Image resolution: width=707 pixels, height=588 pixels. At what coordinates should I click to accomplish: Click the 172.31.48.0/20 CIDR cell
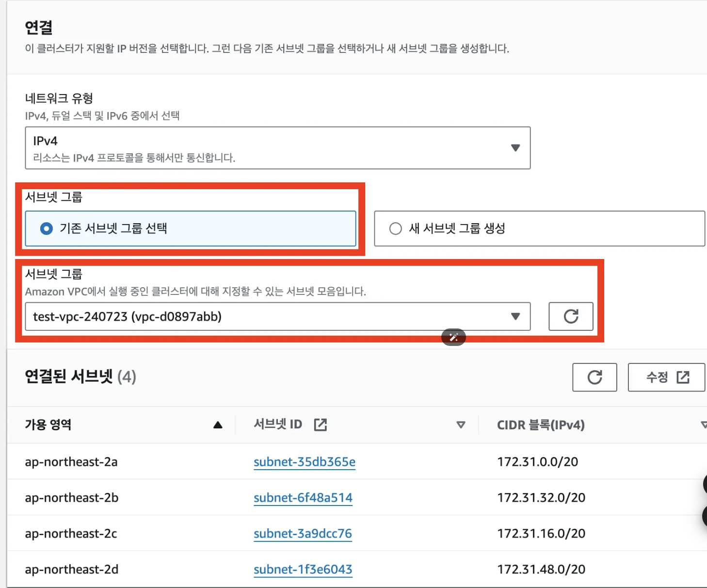541,570
